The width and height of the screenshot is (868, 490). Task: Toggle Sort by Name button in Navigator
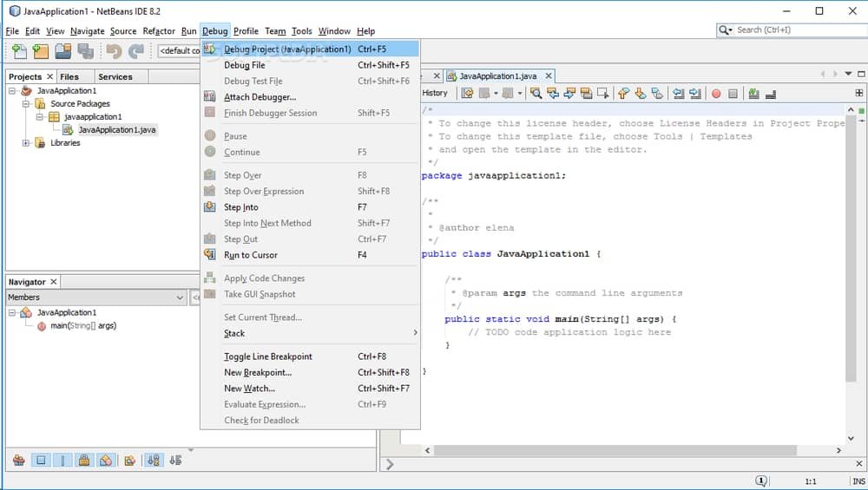click(153, 461)
